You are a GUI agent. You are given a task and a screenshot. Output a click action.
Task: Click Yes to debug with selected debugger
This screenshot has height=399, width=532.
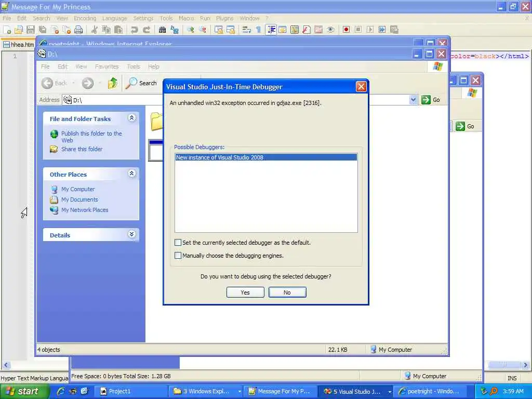coord(245,292)
